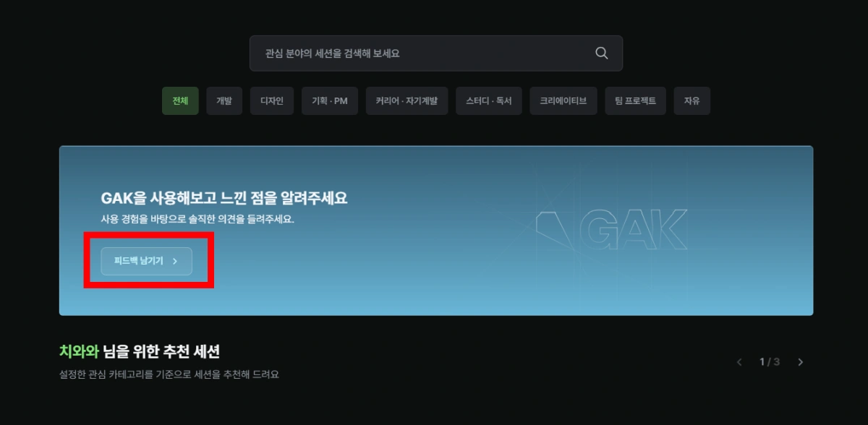Viewport: 868px width, 425px height.
Task: Choose the 디자인 category filter
Action: (272, 101)
